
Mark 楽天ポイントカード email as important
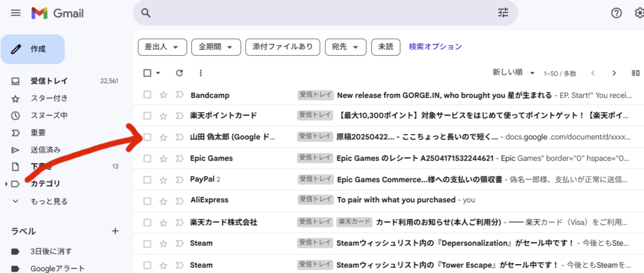[x=179, y=116]
